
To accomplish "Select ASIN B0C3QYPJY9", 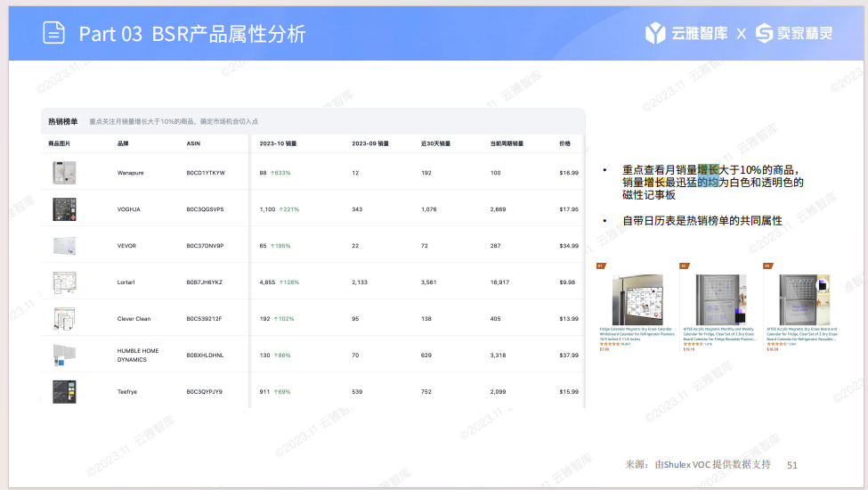I will 204,391.
